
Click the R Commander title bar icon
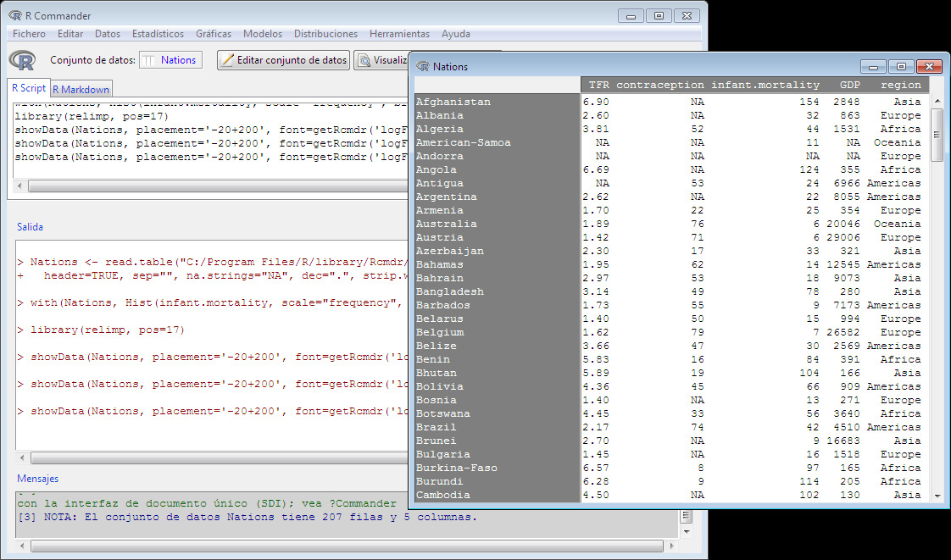[x=15, y=15]
